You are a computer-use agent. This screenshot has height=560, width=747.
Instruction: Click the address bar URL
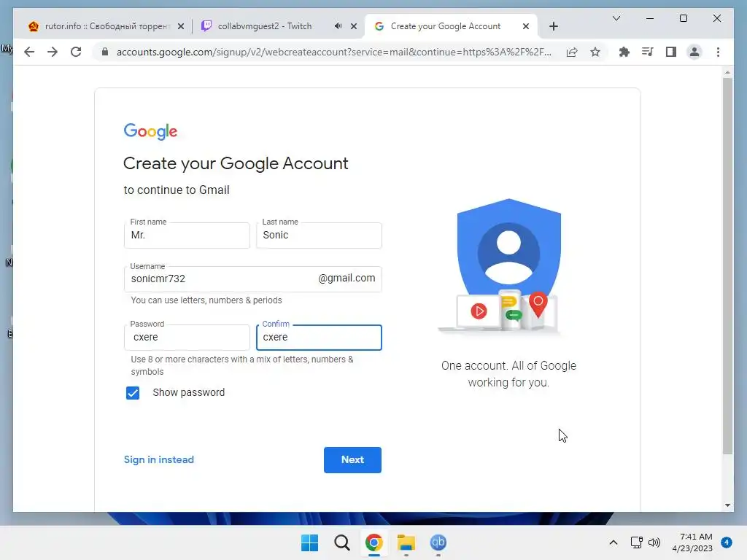(x=333, y=52)
